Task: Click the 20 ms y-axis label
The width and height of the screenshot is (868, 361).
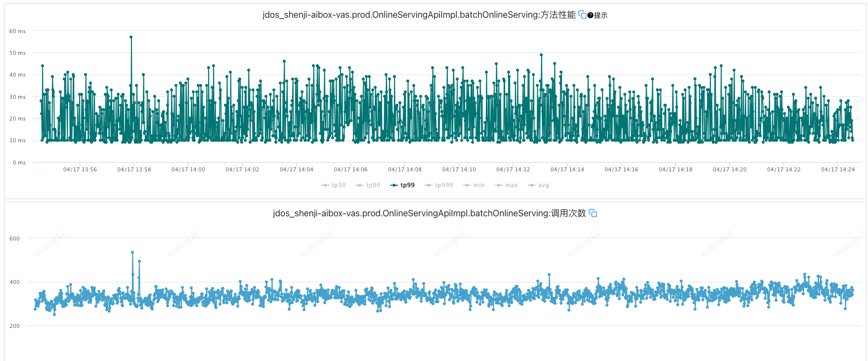Action: 18,119
